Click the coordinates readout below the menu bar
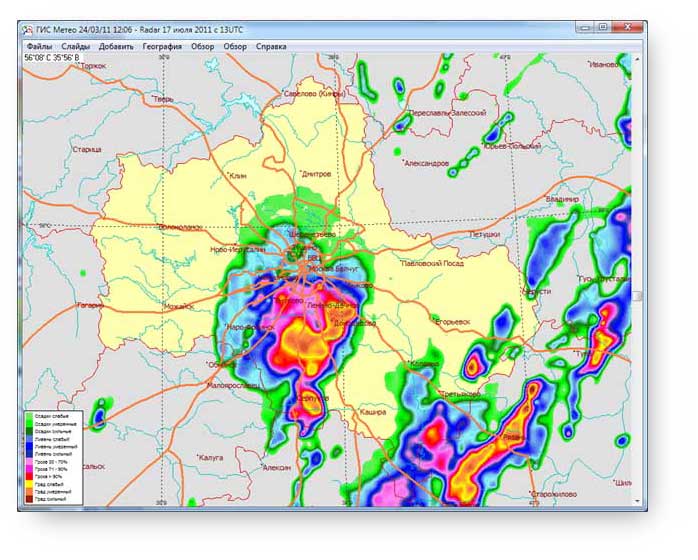Screen dimensions: 698x560 click(52, 58)
